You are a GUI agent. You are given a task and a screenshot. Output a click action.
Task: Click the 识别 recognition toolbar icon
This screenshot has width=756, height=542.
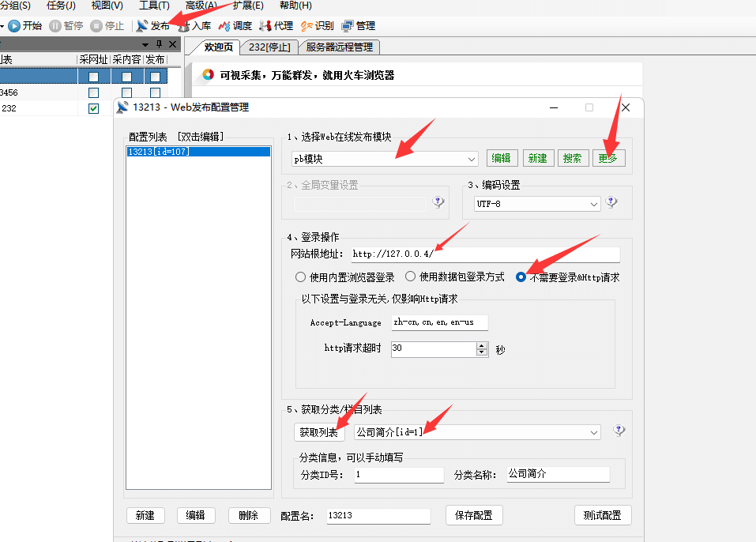point(307,25)
